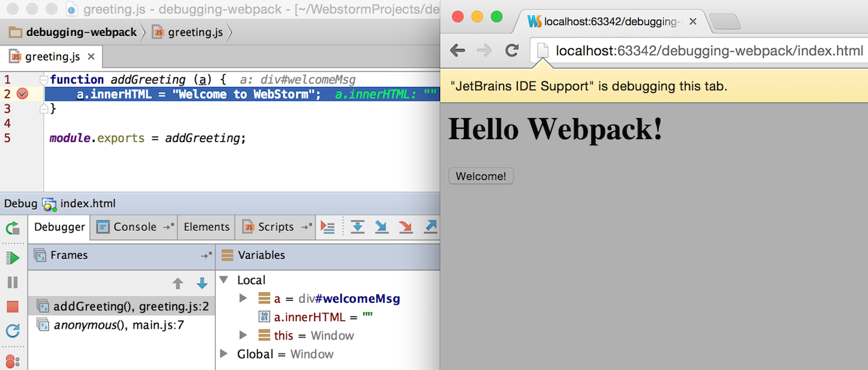Select the localhost Chrome browser tab
Screen dimensions: 868x370
(612, 22)
